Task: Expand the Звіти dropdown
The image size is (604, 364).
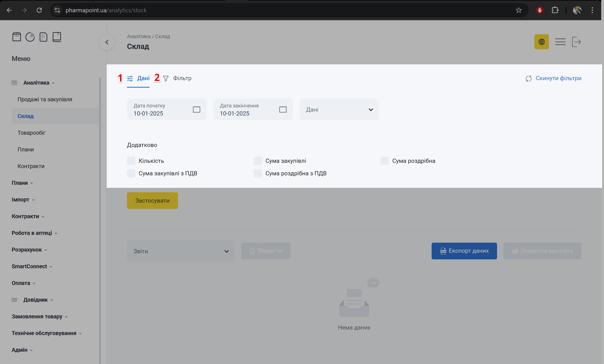Action: coord(180,251)
